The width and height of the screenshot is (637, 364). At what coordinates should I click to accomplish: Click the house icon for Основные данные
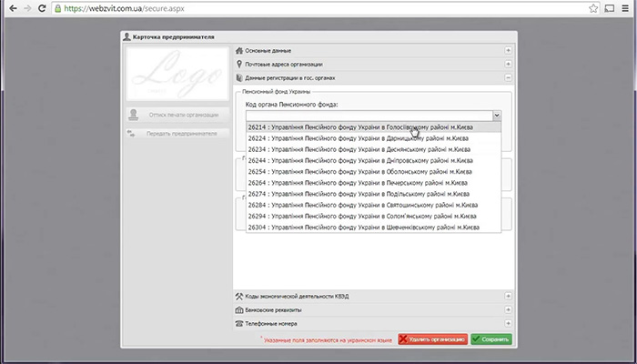[x=239, y=51]
